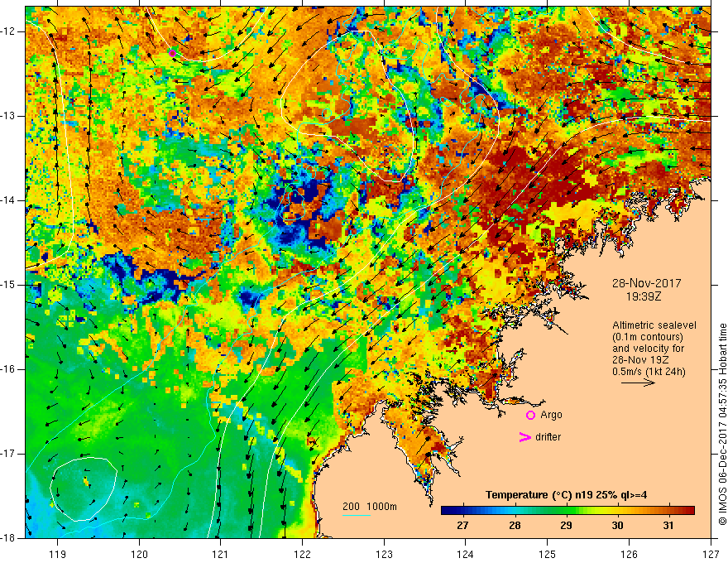Click the 'drifter' legend label text

548,437
